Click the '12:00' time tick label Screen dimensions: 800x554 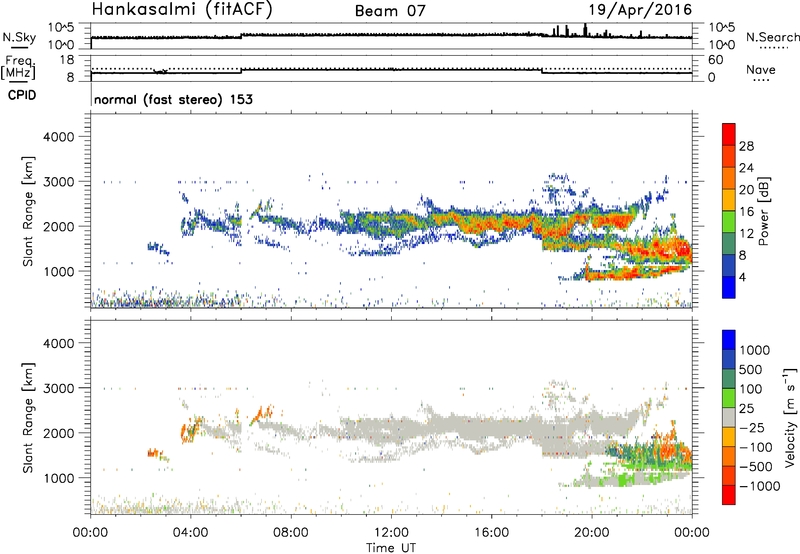[391, 533]
